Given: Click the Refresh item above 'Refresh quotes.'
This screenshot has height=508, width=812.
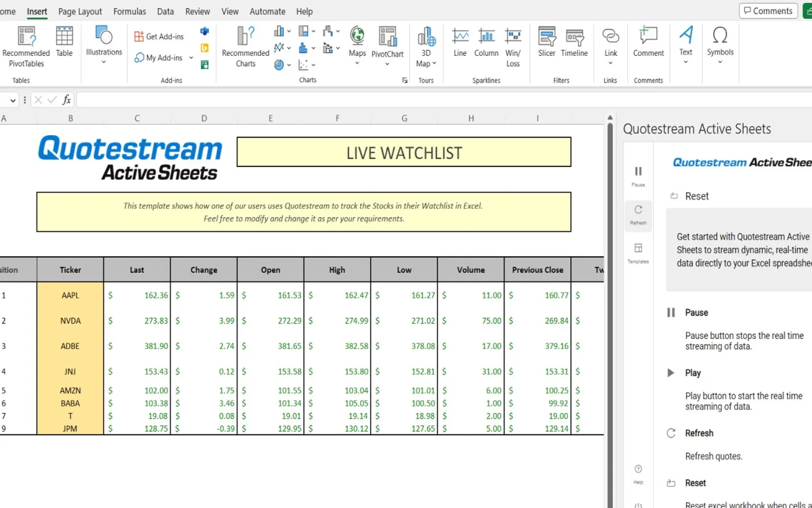Looking at the screenshot, I should click(690, 433).
